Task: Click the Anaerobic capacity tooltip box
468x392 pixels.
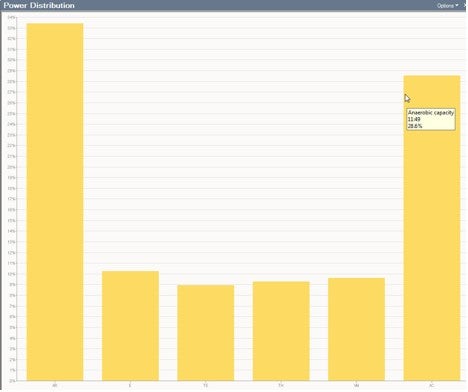Action: [431, 119]
